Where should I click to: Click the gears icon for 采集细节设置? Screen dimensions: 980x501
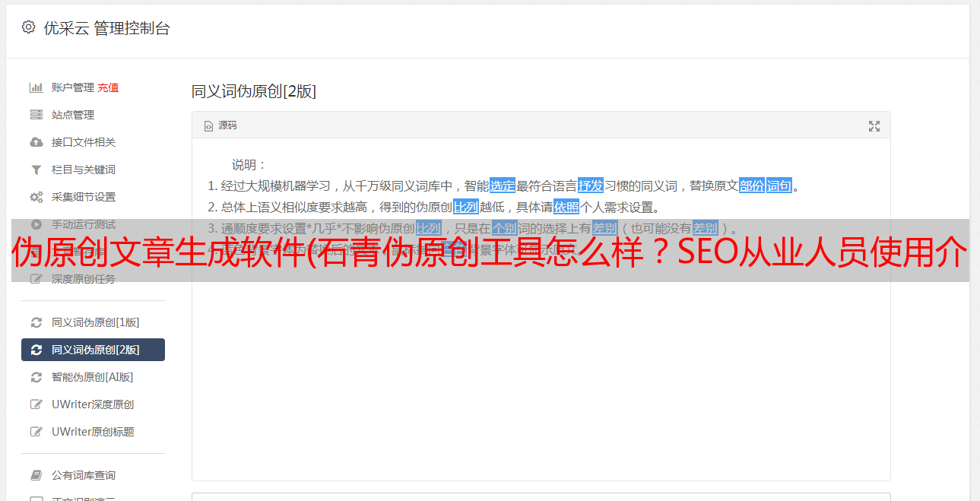pyautogui.click(x=36, y=197)
